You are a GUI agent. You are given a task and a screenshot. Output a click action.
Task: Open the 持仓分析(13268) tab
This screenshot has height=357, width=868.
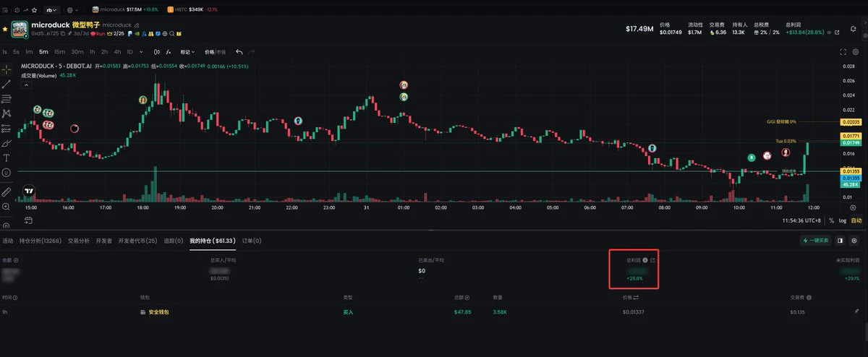click(40, 240)
